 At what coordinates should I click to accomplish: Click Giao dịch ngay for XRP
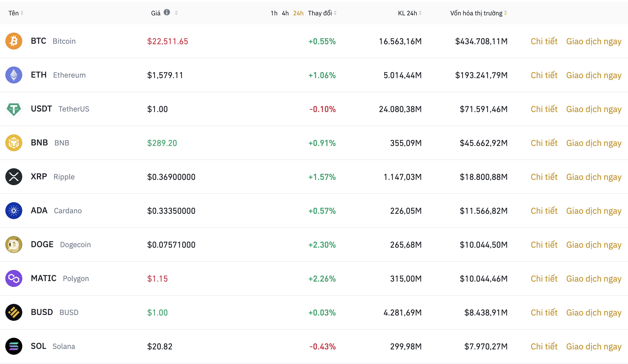pyautogui.click(x=594, y=177)
